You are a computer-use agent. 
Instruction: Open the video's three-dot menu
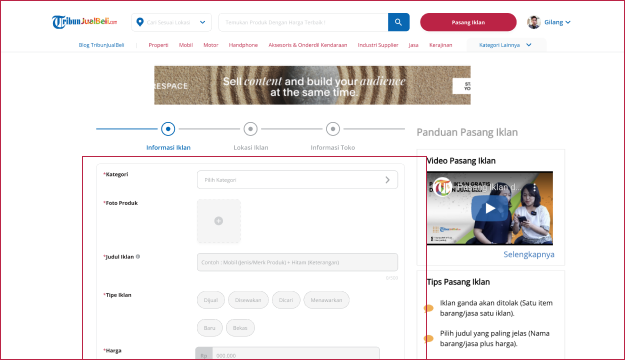point(535,187)
